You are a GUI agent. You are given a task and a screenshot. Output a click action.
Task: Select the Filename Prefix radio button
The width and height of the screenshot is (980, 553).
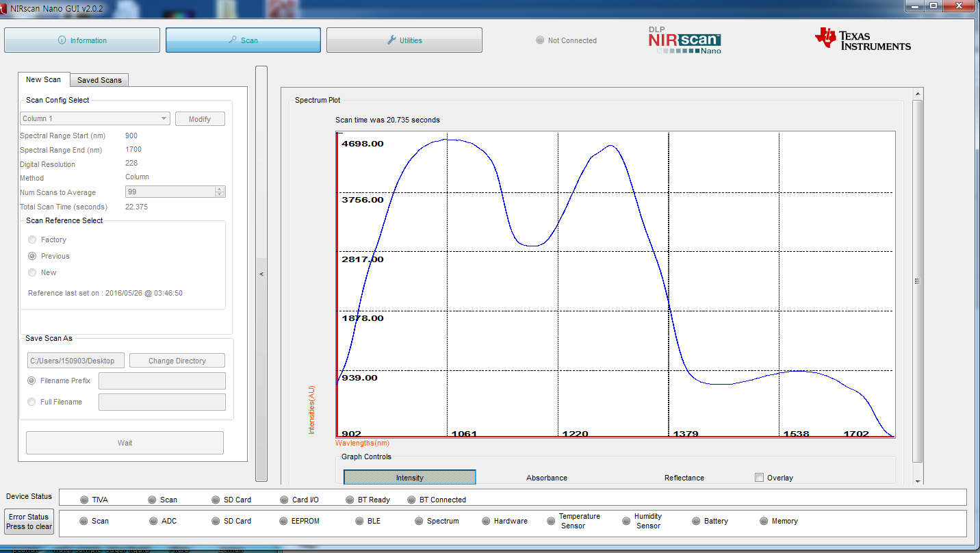tap(31, 381)
